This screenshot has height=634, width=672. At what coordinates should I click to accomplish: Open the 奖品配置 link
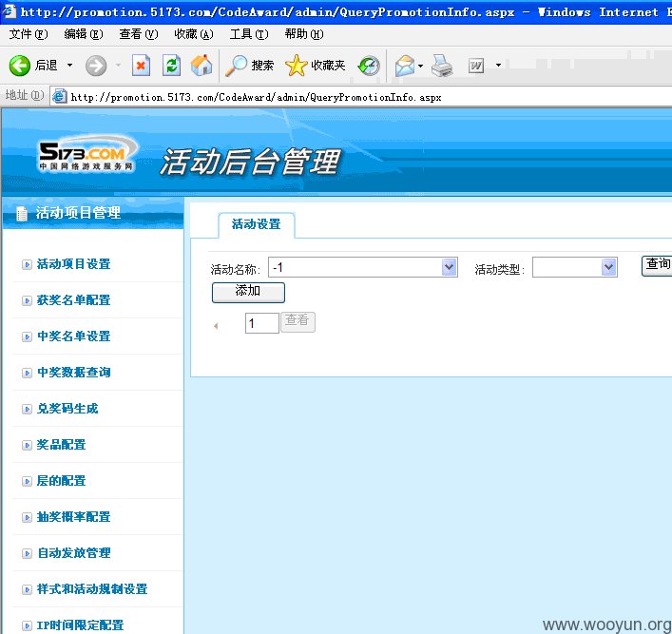tap(61, 445)
